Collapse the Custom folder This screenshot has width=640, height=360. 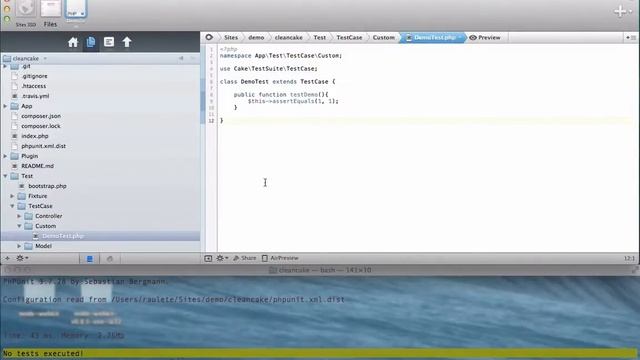tap(19, 226)
